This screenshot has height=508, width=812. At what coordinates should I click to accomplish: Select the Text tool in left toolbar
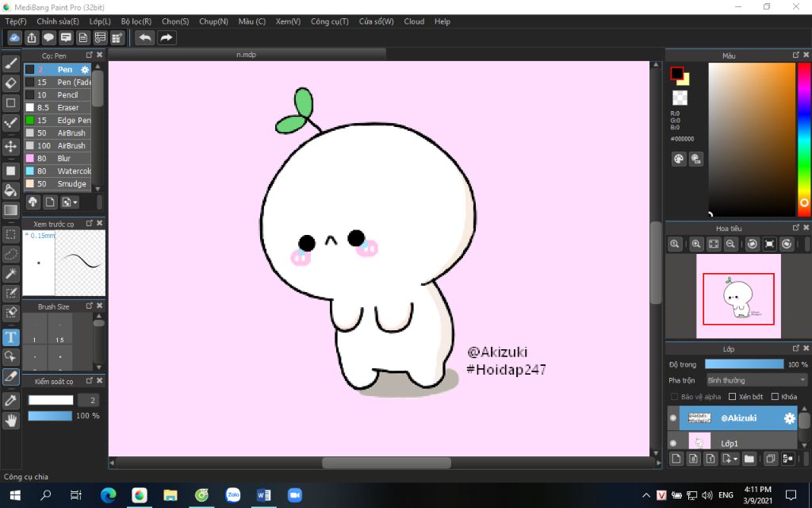tap(11, 337)
